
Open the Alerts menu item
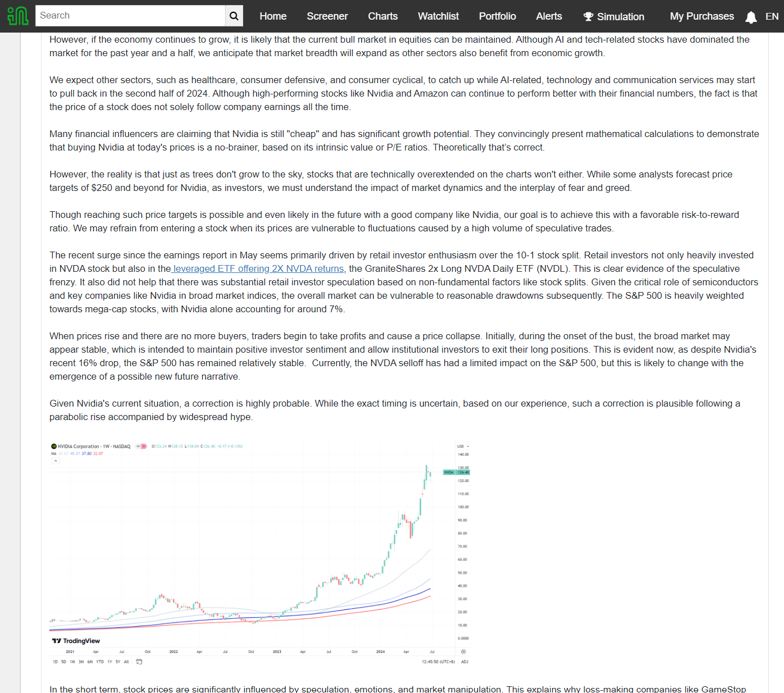point(549,16)
